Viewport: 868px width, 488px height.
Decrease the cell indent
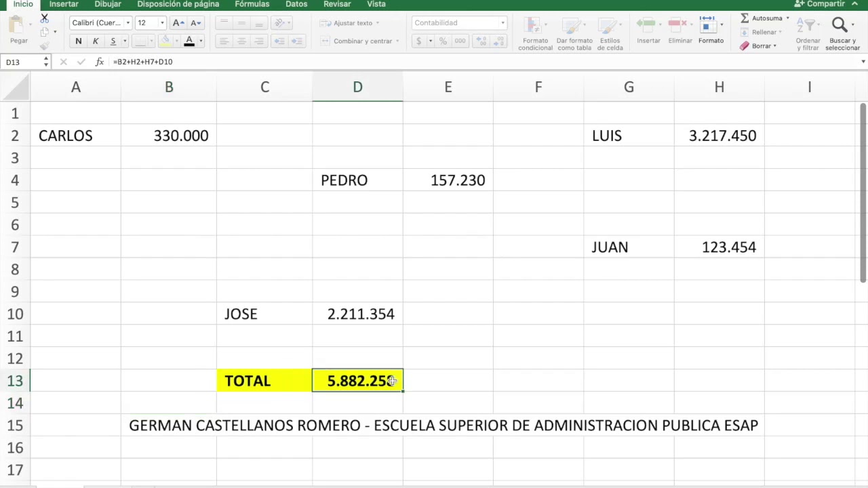click(279, 41)
